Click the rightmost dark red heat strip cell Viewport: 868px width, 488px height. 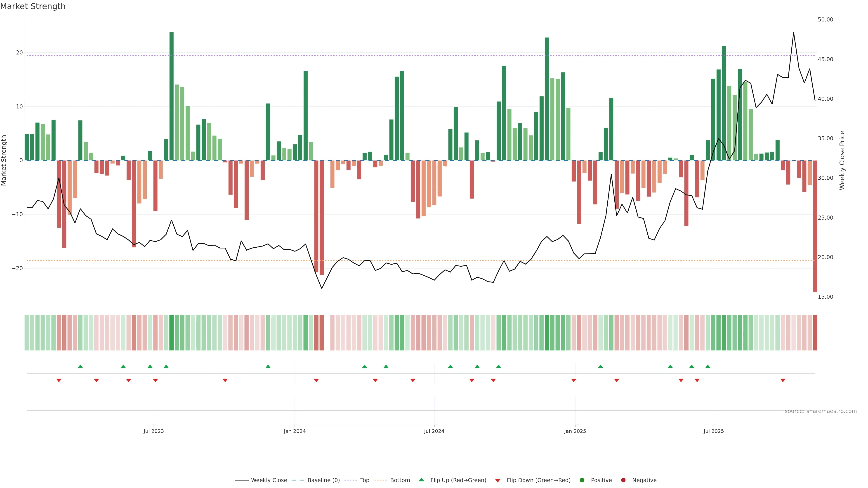click(815, 332)
